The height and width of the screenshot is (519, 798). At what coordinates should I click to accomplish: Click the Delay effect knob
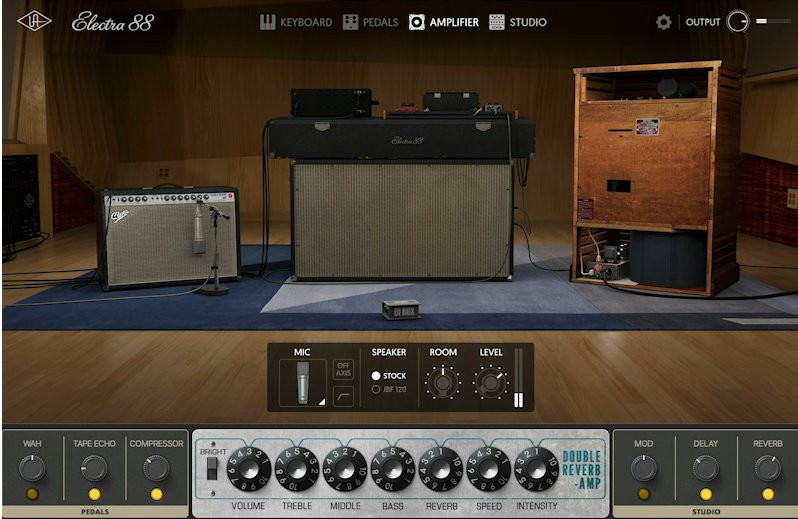click(x=705, y=468)
